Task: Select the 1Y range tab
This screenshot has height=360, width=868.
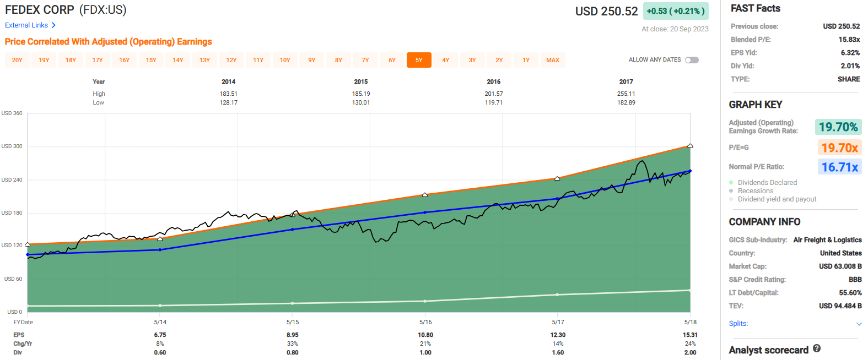Action: [526, 60]
